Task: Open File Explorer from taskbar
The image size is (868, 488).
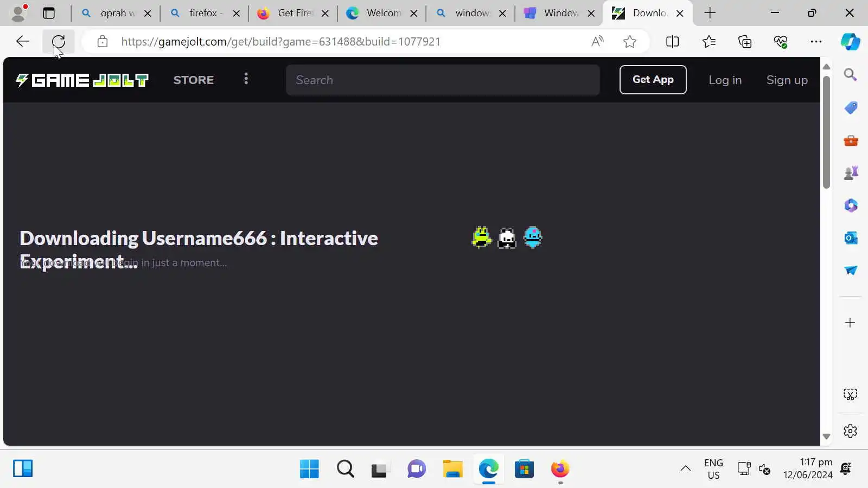Action: pyautogui.click(x=452, y=469)
